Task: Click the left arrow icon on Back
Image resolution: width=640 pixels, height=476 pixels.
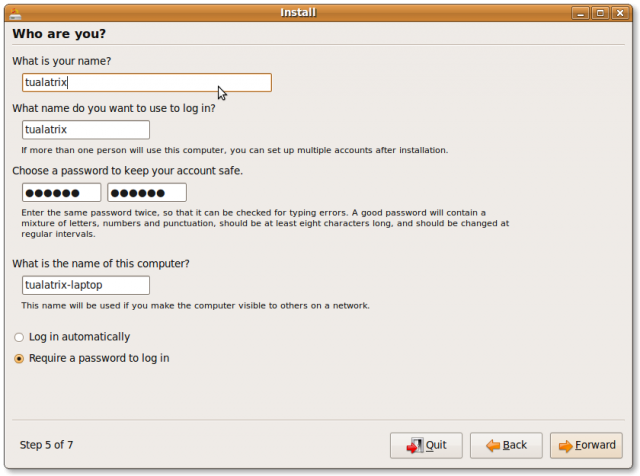Action: coord(492,445)
